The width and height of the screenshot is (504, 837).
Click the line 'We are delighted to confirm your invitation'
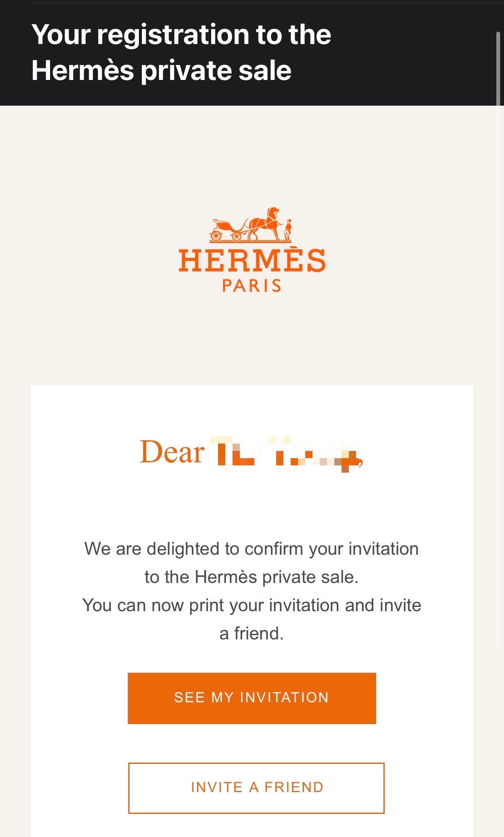pos(251,549)
